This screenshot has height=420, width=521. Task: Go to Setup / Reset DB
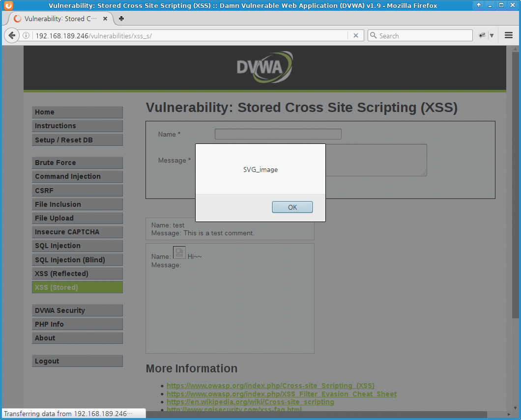pyautogui.click(x=78, y=140)
